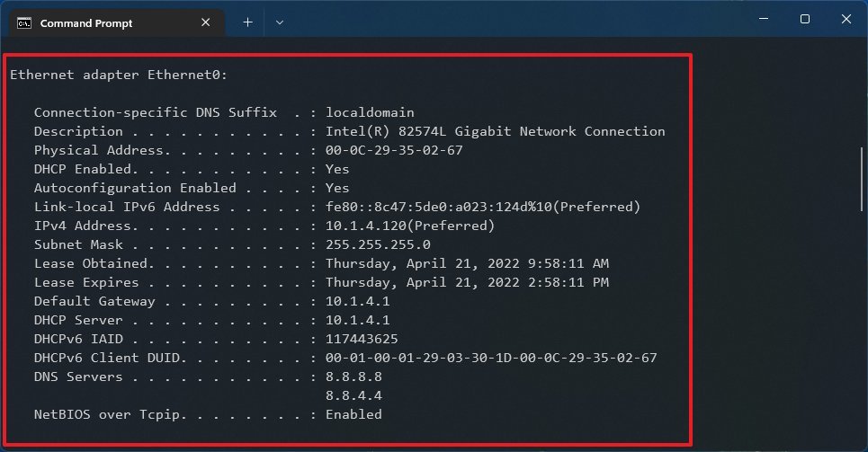
Task: Click the Intel Gigabit Network Connection description
Action: tap(496, 131)
